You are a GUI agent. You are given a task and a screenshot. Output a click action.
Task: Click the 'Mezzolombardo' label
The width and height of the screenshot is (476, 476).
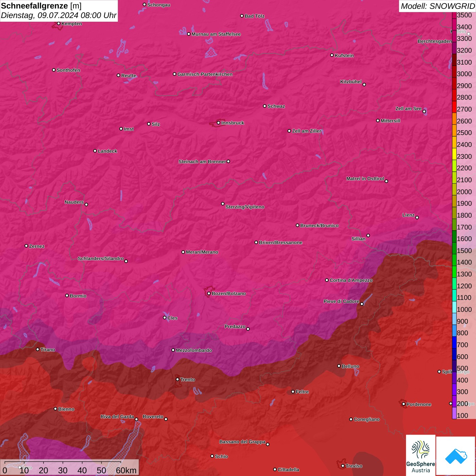click(194, 350)
